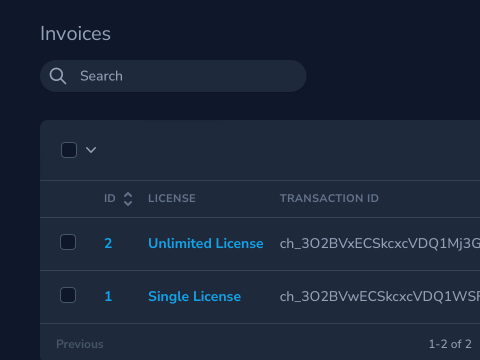Select transaction ID of Unlimited License row
This screenshot has width=480, height=360.
pyautogui.click(x=380, y=244)
